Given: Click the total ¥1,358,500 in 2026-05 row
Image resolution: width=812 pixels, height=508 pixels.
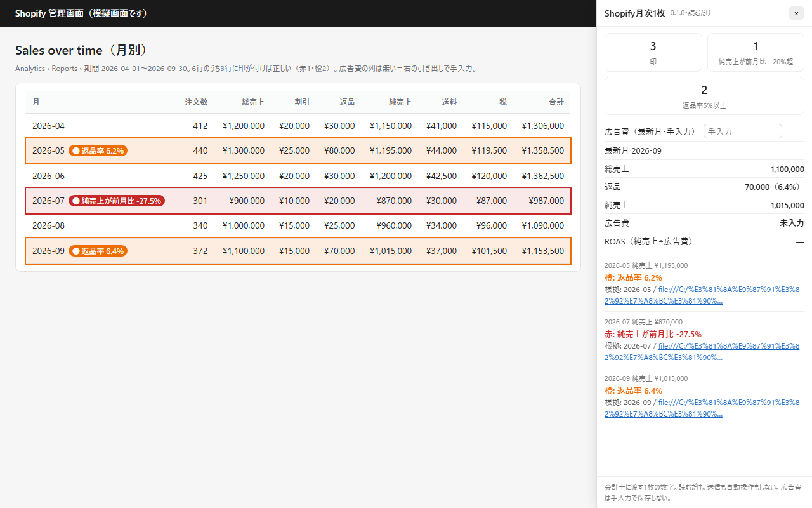Looking at the screenshot, I should coord(542,151).
